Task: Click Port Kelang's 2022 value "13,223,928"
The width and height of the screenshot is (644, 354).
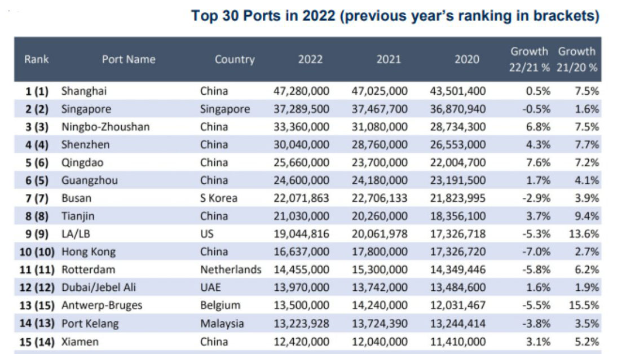Action: [x=302, y=324]
